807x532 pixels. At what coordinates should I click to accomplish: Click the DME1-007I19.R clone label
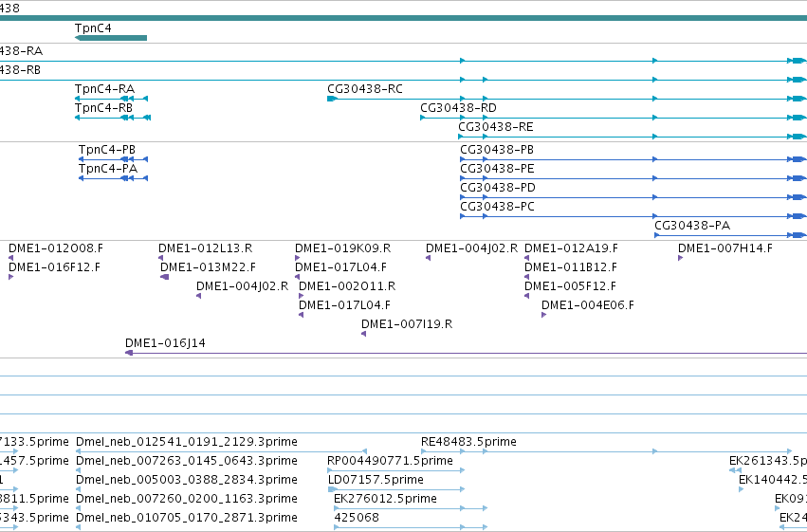click(x=407, y=324)
